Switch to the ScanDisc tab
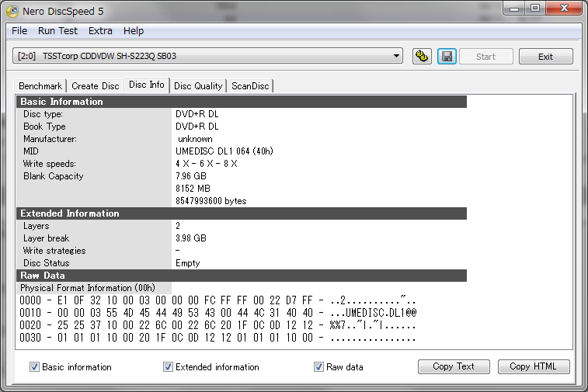 (250, 86)
